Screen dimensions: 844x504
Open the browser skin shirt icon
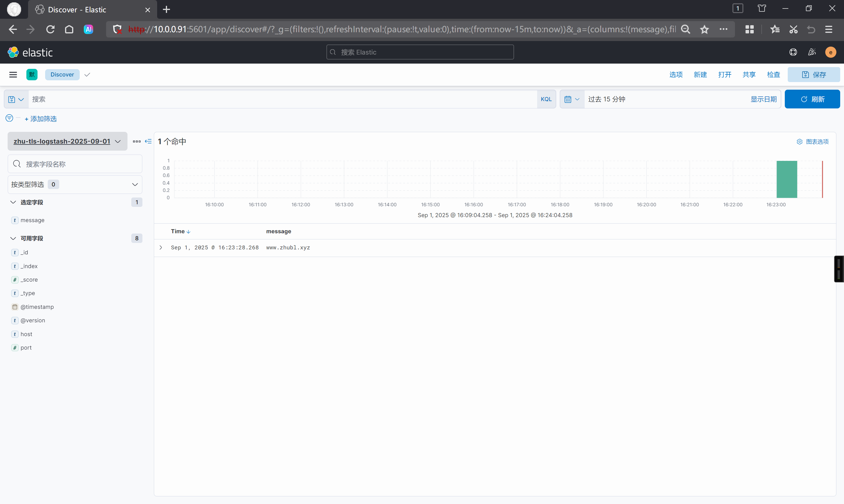(762, 8)
